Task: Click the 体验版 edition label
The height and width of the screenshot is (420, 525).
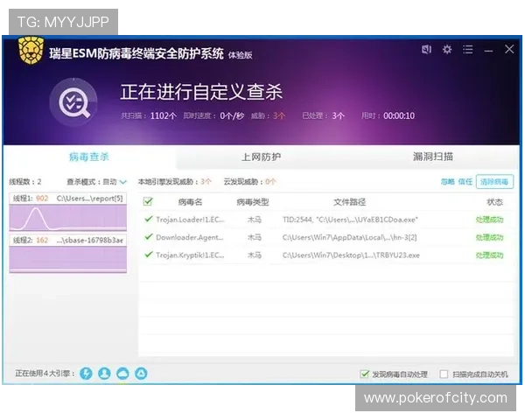Action: 240,55
